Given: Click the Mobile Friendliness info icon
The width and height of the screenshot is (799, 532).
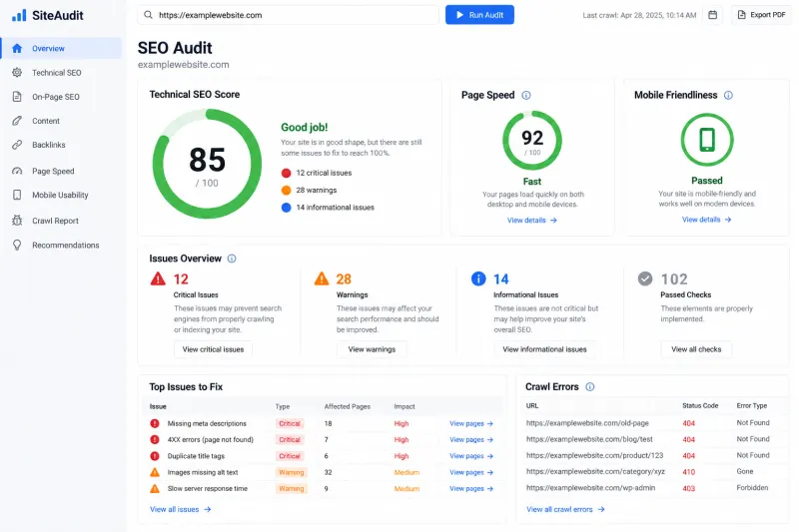Looking at the screenshot, I should tap(728, 95).
